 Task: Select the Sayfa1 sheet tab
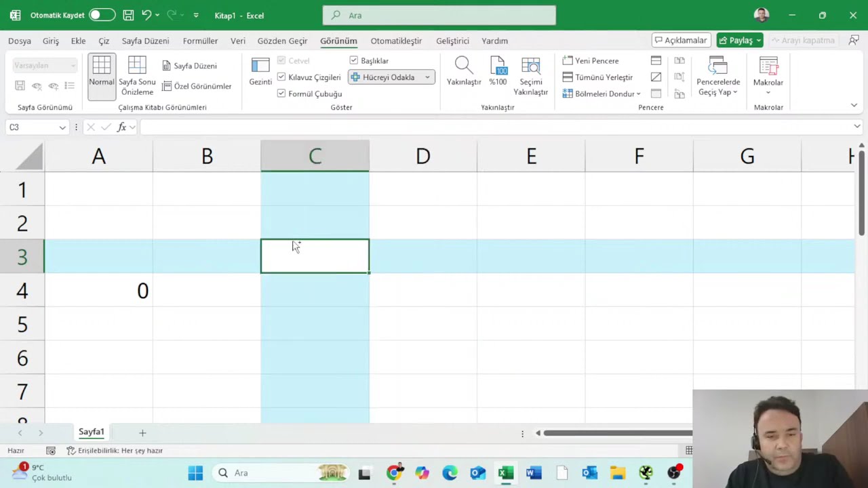[x=92, y=432]
